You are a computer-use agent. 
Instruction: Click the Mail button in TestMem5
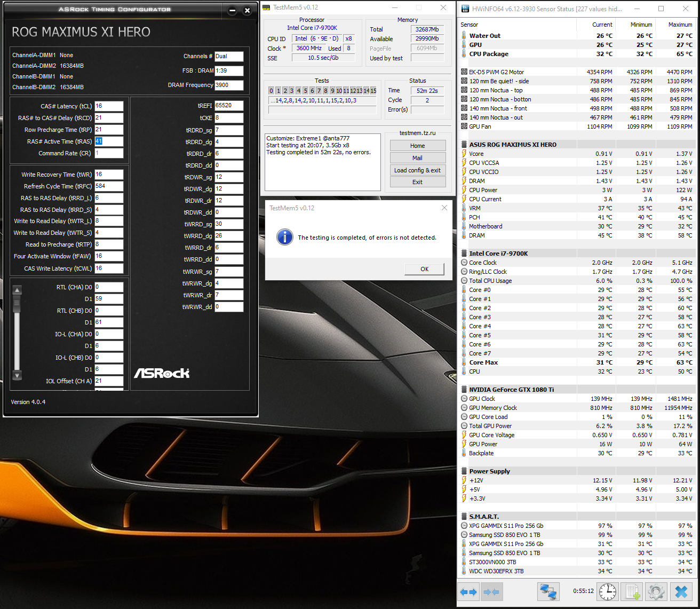pyautogui.click(x=417, y=158)
